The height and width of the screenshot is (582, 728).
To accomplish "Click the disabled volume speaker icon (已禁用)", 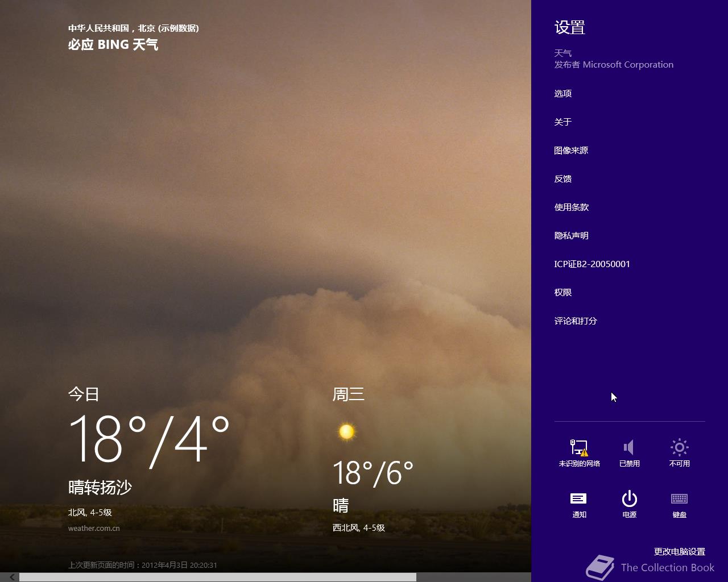I will 629,453.
